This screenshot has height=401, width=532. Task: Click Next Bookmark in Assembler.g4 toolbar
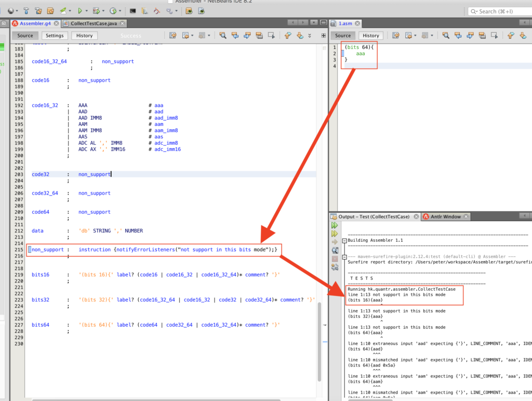tap(300, 35)
